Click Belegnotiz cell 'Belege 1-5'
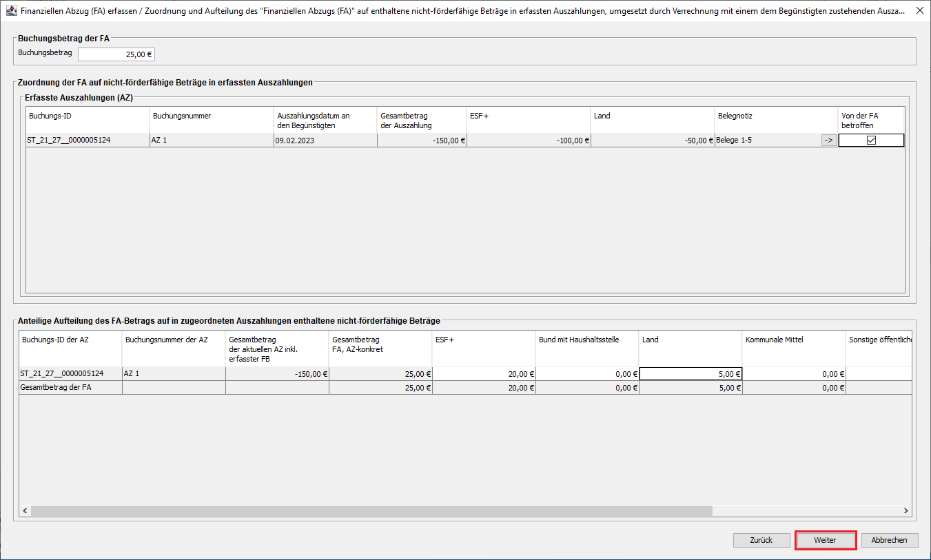This screenshot has width=931, height=560. [765, 141]
